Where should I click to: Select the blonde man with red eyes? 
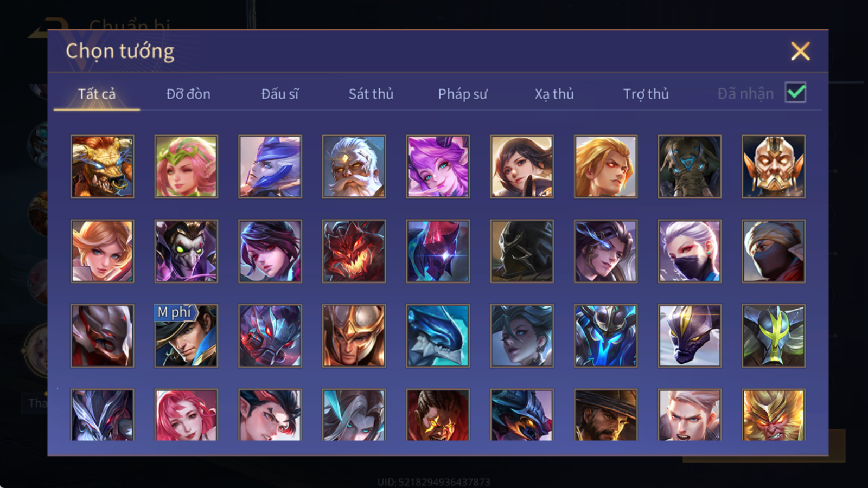[605, 166]
